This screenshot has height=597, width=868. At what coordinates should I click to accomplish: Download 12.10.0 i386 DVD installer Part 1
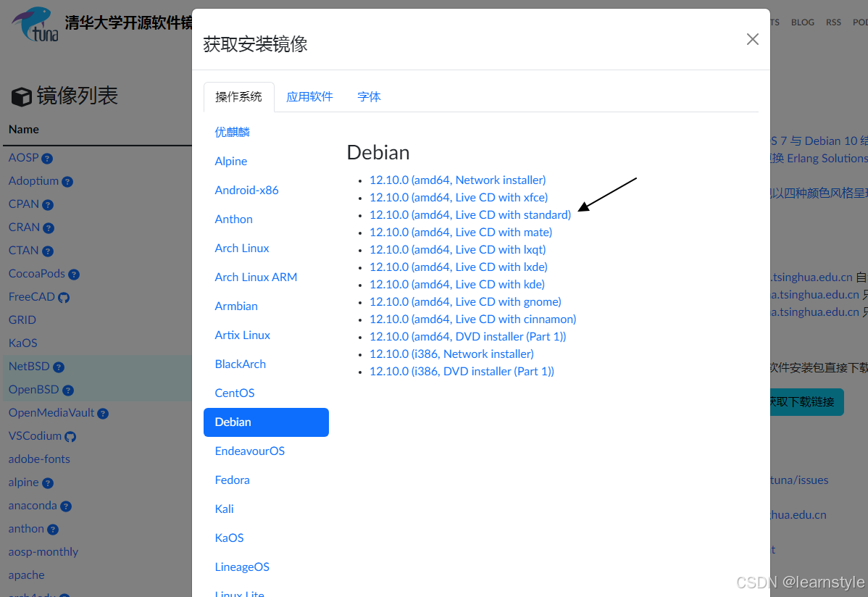(462, 372)
